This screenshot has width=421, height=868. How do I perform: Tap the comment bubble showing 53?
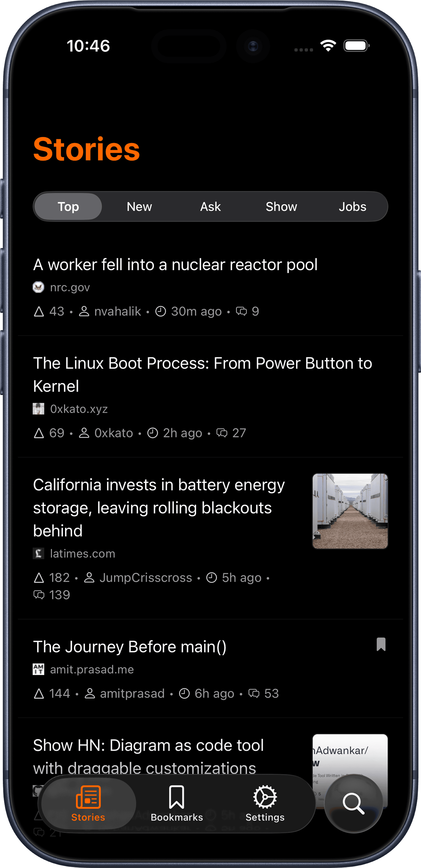(x=254, y=693)
